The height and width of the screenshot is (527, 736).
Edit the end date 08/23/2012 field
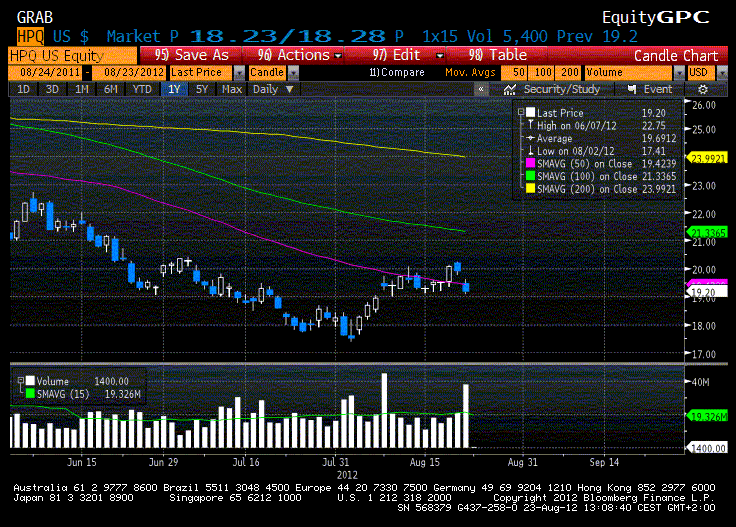pos(129,73)
